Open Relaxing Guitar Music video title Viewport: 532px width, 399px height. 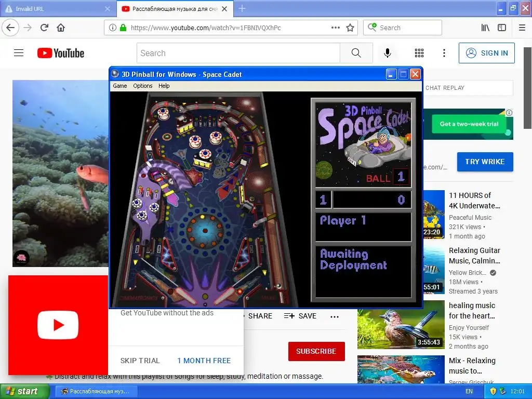click(x=474, y=256)
